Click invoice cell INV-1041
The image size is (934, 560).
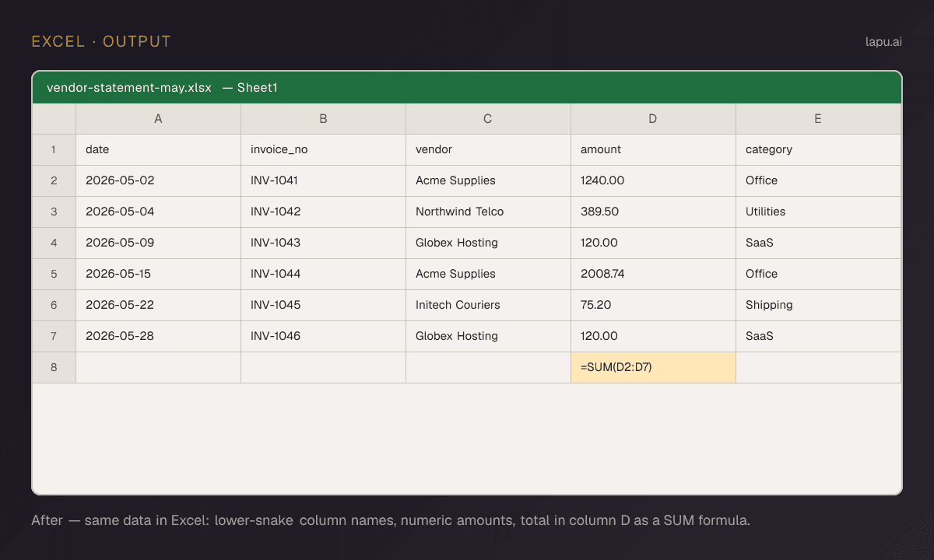324,181
